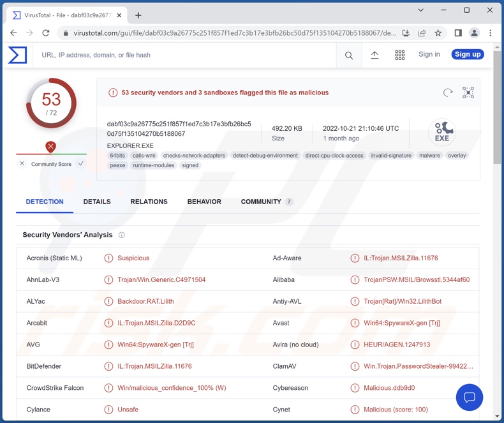
Task: Expand the tab search dropdown chevron
Action: (x=420, y=10)
